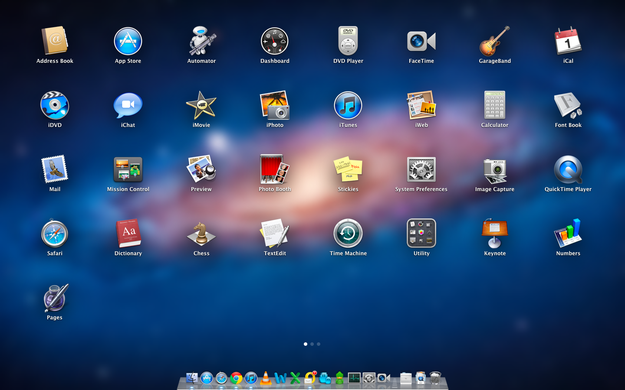
Task: Launch App Store from the Launchpad grid
Action: click(128, 41)
